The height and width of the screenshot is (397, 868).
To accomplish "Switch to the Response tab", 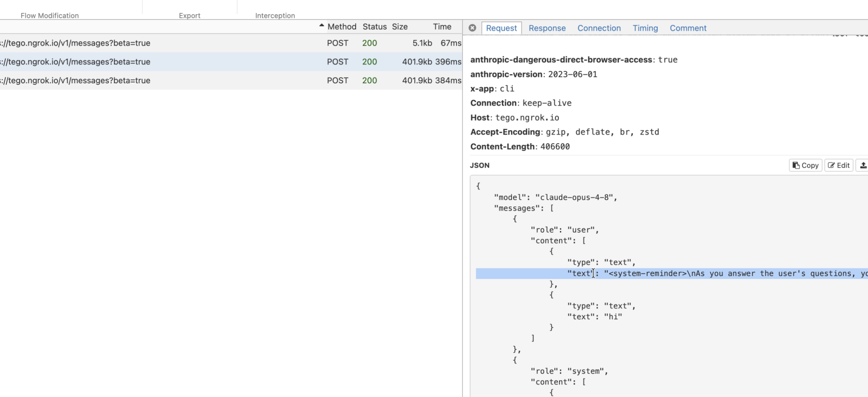I will (547, 28).
